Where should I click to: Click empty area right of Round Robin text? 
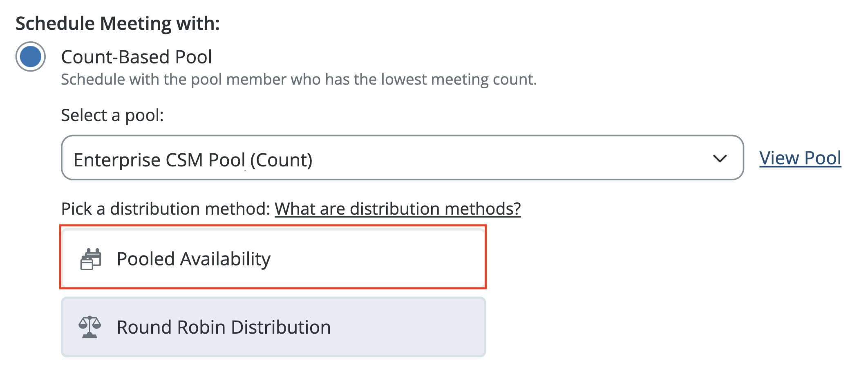(x=409, y=327)
